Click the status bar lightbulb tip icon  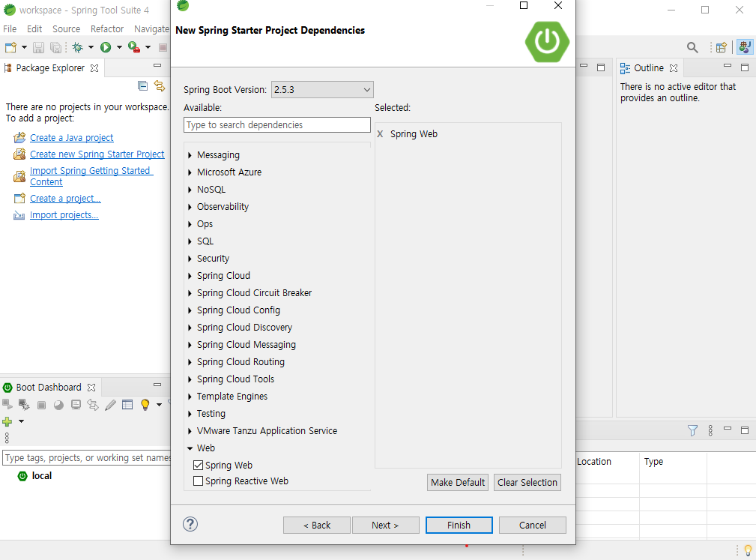click(x=748, y=550)
